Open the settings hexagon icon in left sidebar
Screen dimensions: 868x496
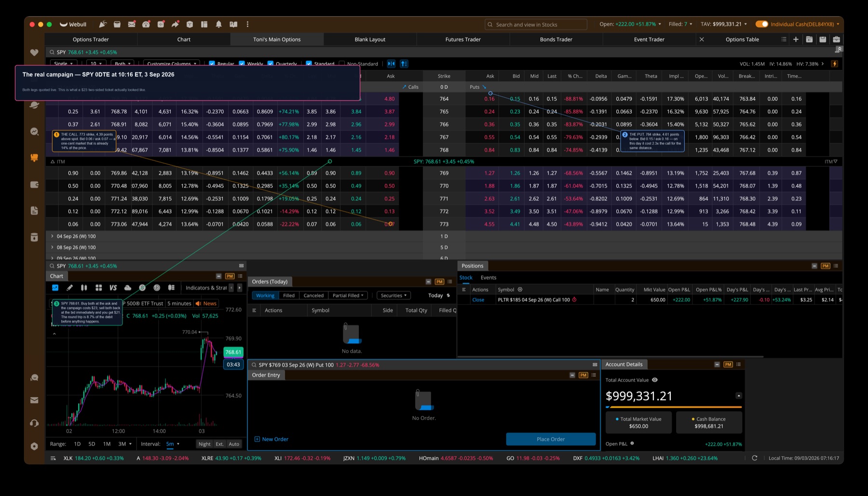(x=34, y=446)
